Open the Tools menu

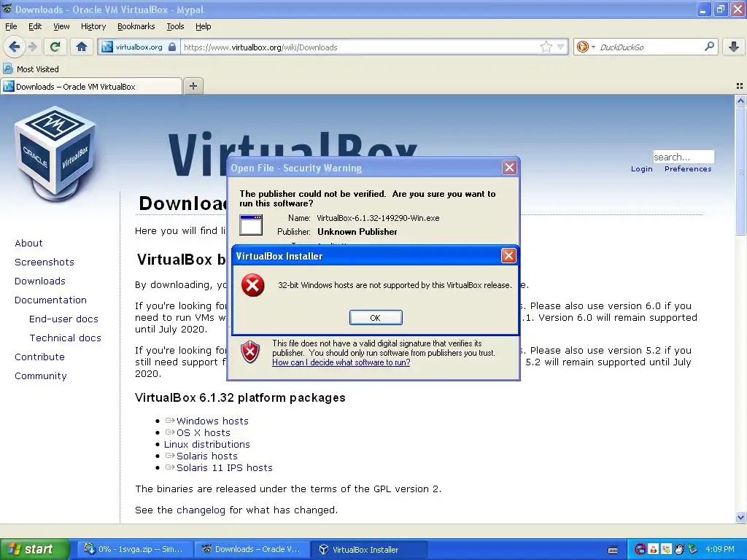[x=175, y=26]
